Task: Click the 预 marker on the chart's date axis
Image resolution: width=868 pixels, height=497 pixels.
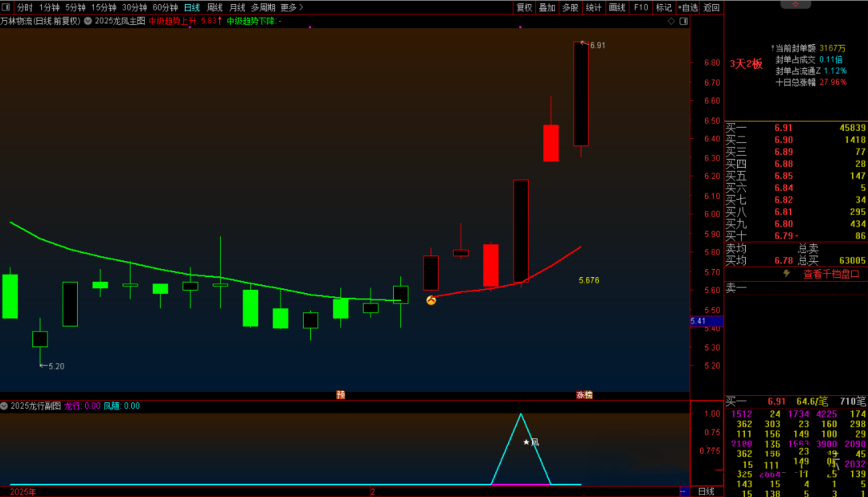Action: [x=341, y=394]
